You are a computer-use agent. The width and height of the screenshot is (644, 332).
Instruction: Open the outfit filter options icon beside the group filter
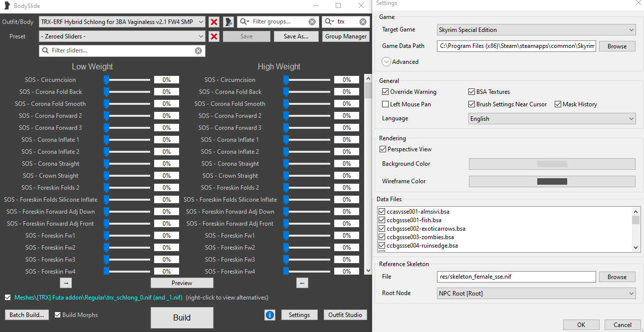[228, 22]
